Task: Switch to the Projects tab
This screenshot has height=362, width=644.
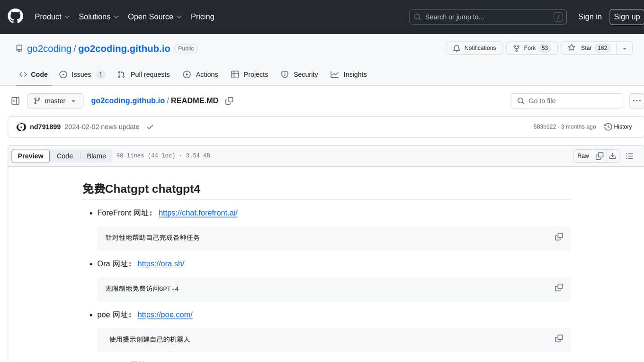Action: pos(250,74)
